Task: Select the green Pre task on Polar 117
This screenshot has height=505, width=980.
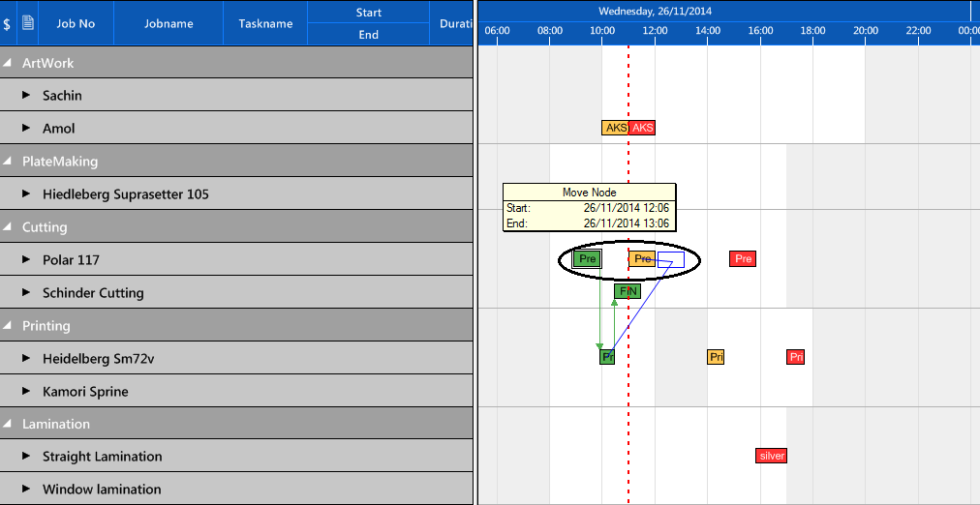Action: coord(587,259)
